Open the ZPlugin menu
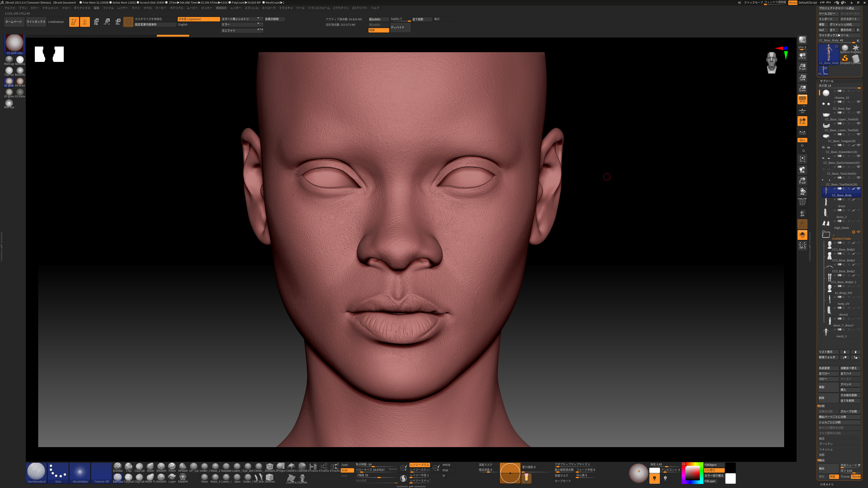 click(341, 8)
